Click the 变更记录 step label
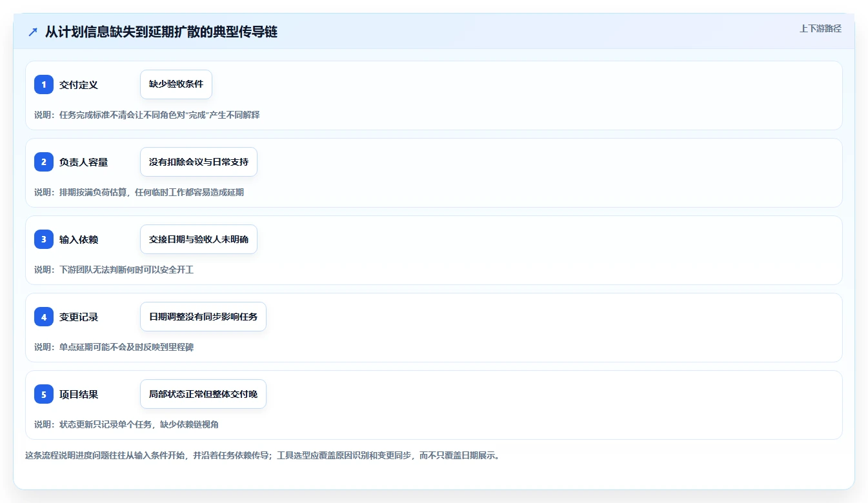The image size is (868, 503). (79, 317)
